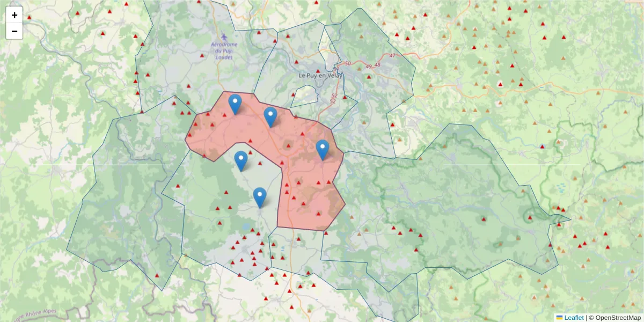Viewport: 644px width, 322px height.
Task: Select the blue pin nearest Le Puy-en-Velay
Action: 271,114
